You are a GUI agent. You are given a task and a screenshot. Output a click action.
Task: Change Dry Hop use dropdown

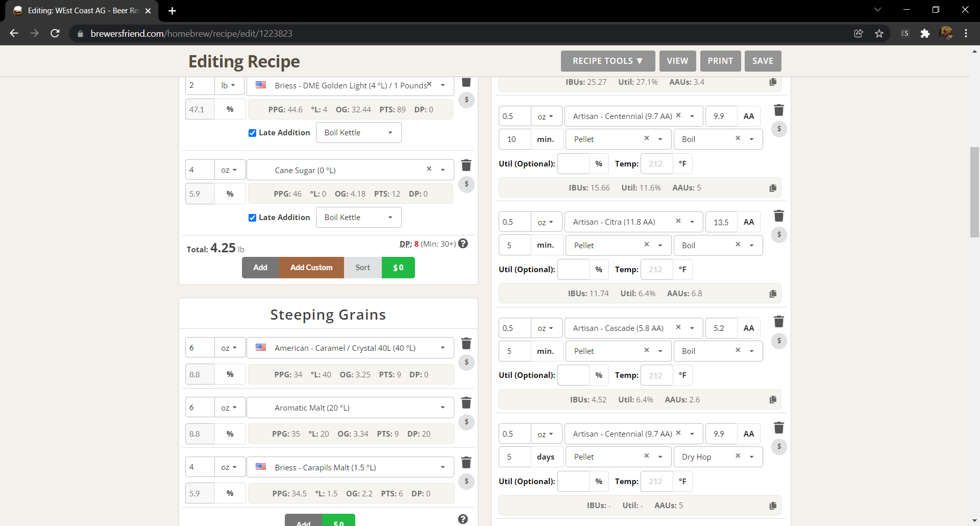click(718, 457)
